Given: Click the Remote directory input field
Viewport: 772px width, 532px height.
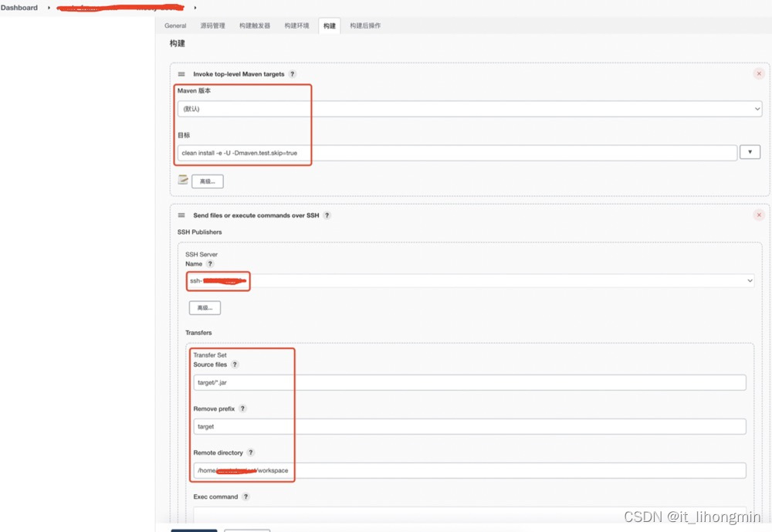Looking at the screenshot, I should click(469, 470).
